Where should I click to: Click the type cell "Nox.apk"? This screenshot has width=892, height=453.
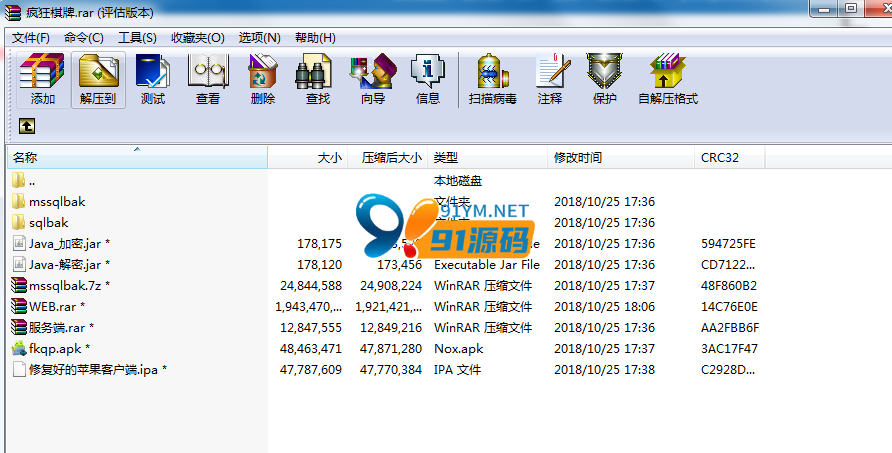pyautogui.click(x=459, y=348)
